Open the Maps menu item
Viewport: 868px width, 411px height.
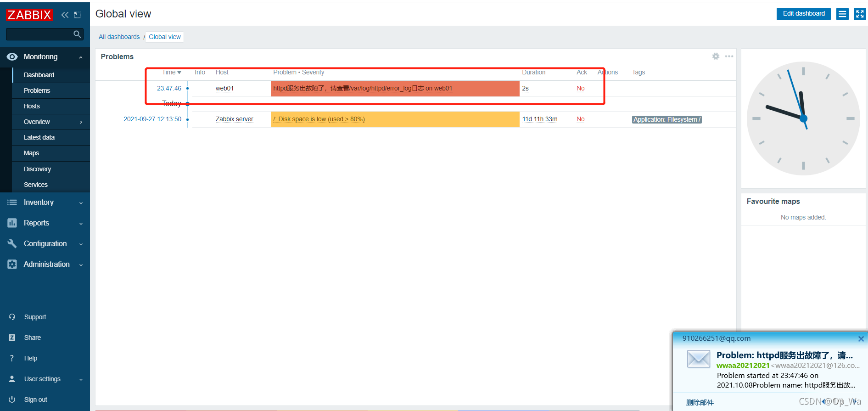pos(51,153)
